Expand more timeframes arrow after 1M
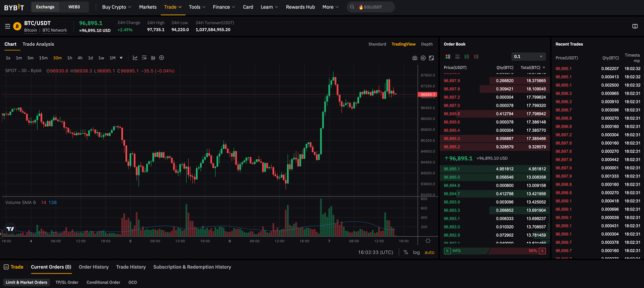This screenshot has width=644, height=288. (121, 58)
